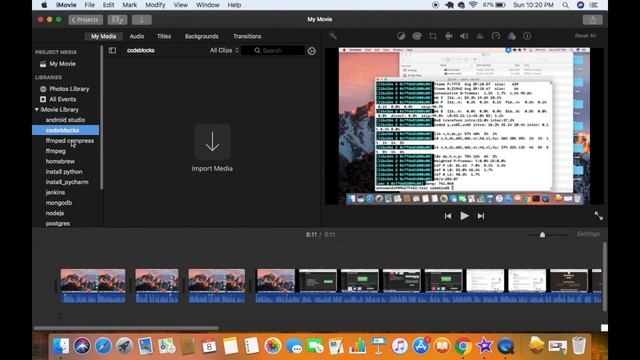
Task: Click Reset All adjustments
Action: click(x=585, y=36)
